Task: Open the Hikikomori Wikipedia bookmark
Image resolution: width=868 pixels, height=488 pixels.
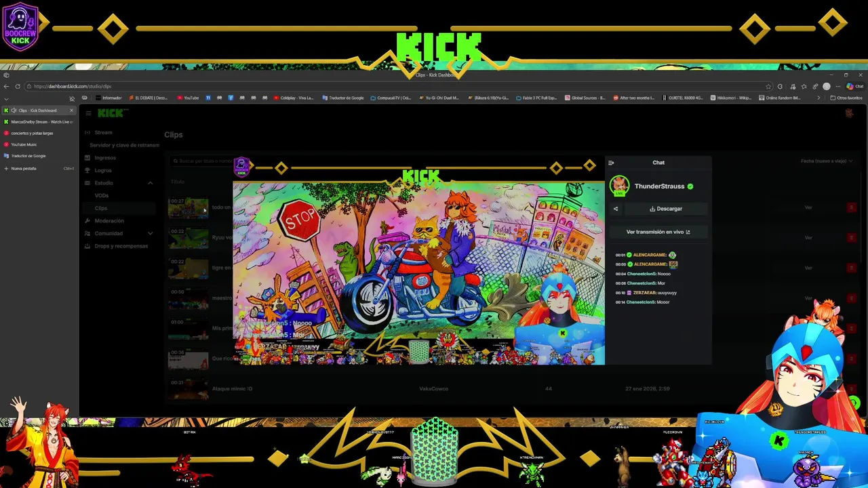Action: (x=731, y=98)
